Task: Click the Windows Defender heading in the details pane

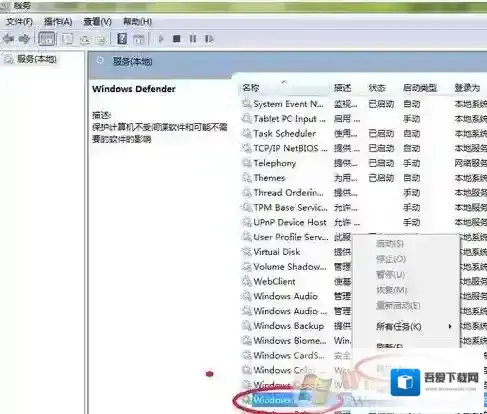Action: pyautogui.click(x=134, y=89)
